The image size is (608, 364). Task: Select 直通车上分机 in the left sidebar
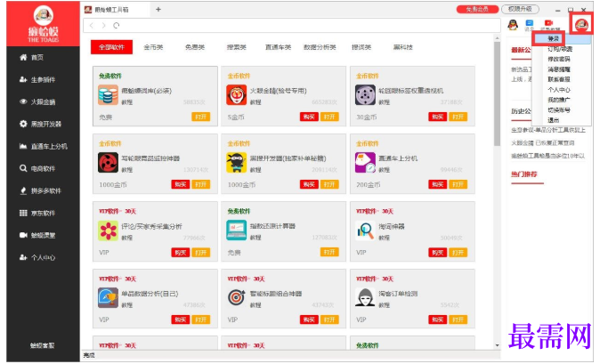pyautogui.click(x=43, y=147)
